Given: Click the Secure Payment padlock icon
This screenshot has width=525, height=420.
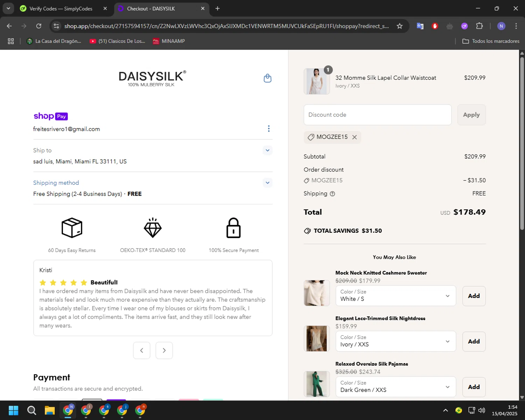Looking at the screenshot, I should coord(233,228).
